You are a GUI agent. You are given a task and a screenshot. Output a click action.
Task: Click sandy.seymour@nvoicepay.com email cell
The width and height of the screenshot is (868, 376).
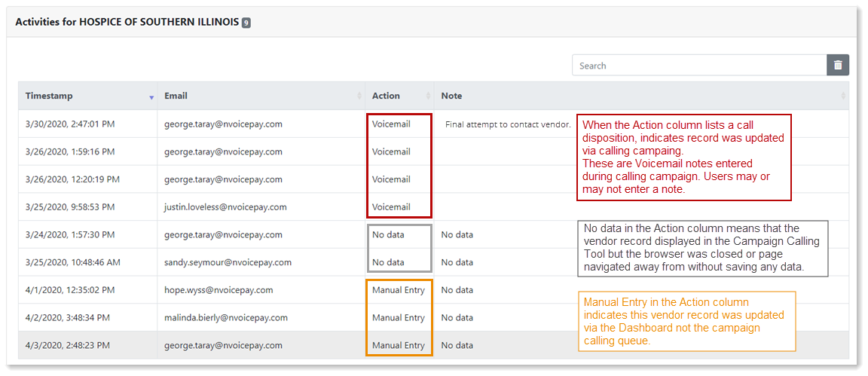(228, 262)
